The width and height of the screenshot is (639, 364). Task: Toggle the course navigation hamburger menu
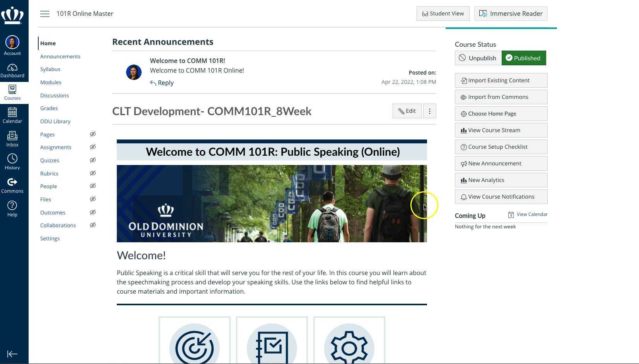(x=45, y=14)
